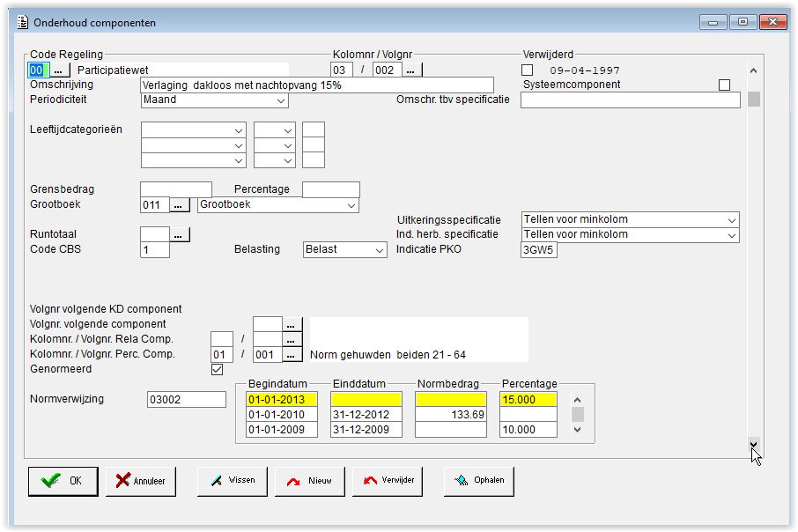The image size is (798, 532).
Task: Expand the first Leeftijdcategorieën wide dropdown
Action: pos(194,130)
